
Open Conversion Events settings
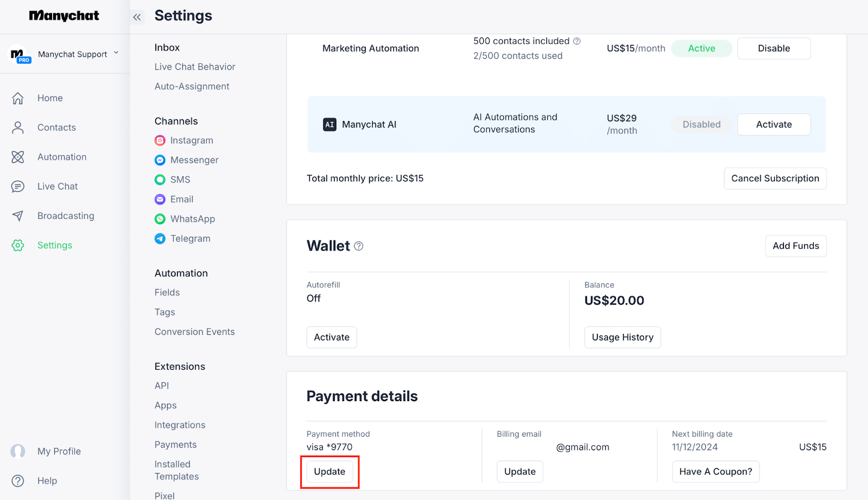(195, 332)
